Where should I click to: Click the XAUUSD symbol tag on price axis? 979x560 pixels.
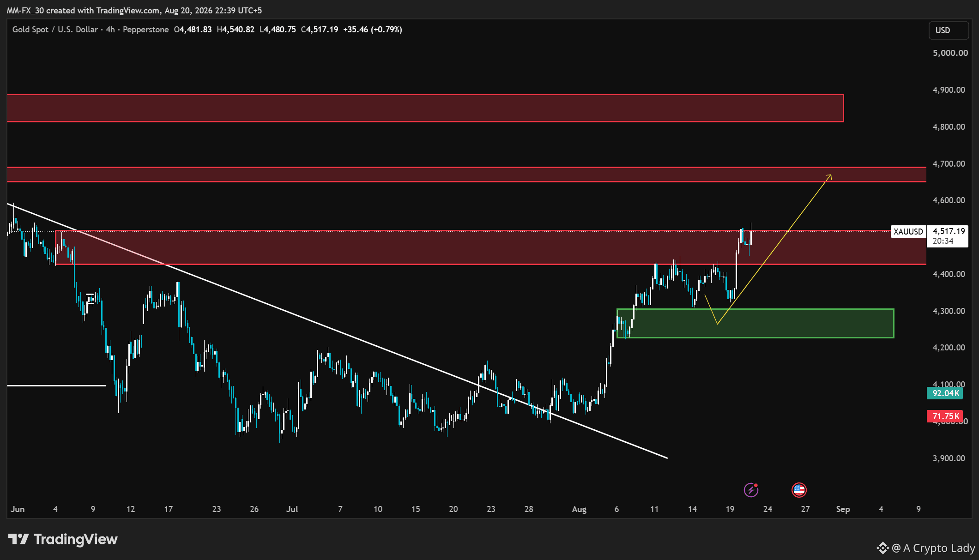pos(908,232)
